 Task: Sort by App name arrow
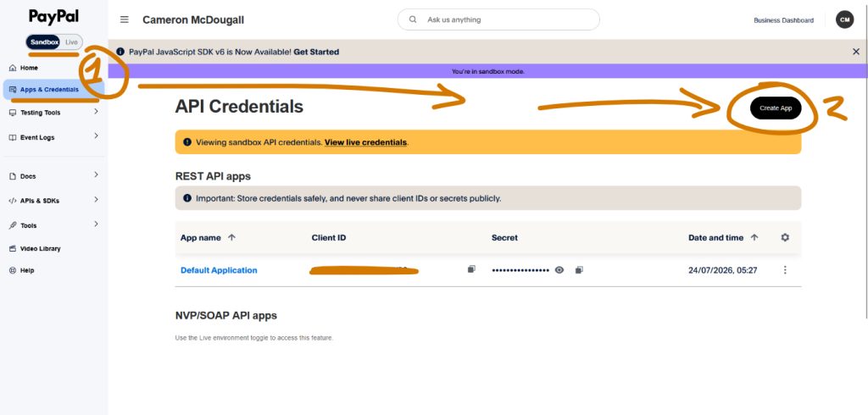point(231,237)
